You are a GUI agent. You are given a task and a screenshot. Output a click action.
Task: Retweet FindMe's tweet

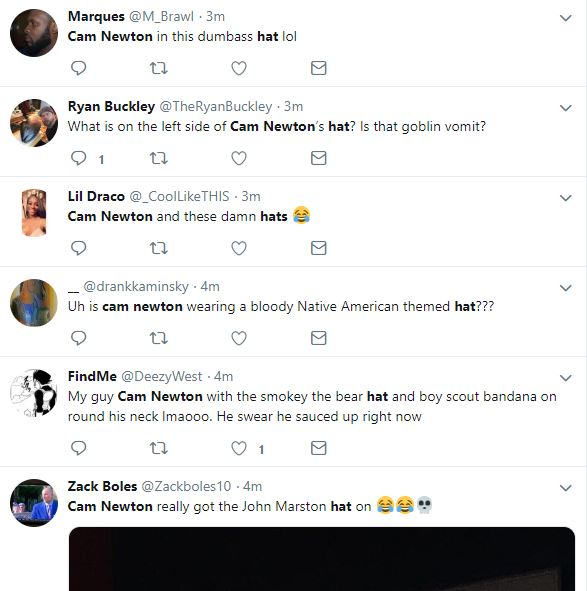pyautogui.click(x=159, y=448)
